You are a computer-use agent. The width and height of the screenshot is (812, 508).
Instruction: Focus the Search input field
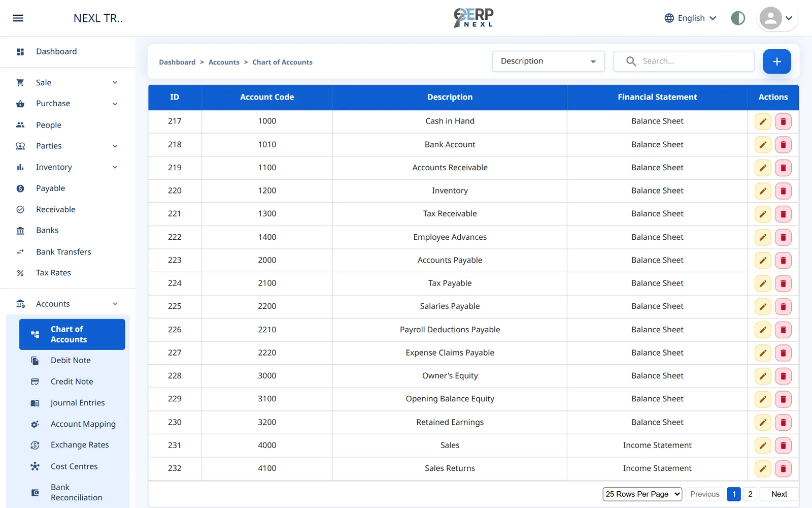point(684,61)
